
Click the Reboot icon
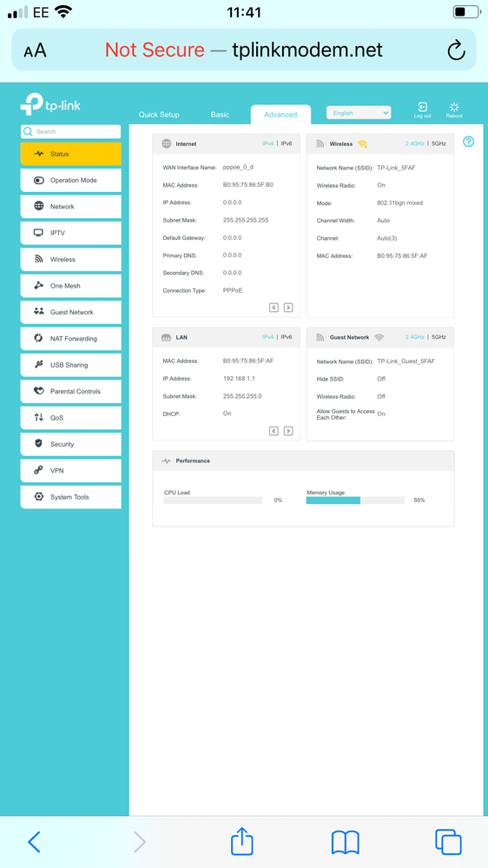pos(454,107)
